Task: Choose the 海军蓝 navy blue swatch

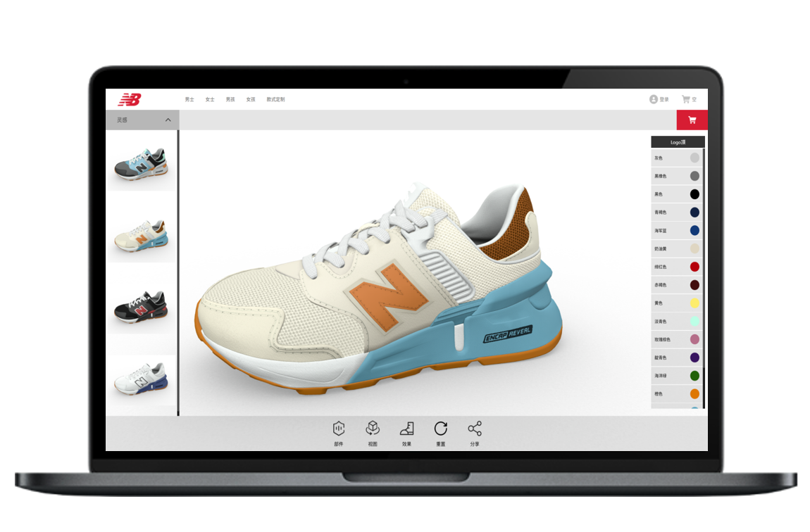Action: coord(694,231)
